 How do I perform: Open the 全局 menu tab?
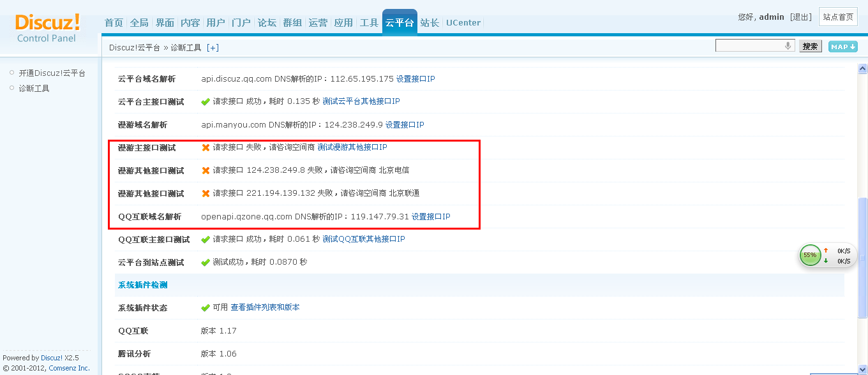coord(139,22)
